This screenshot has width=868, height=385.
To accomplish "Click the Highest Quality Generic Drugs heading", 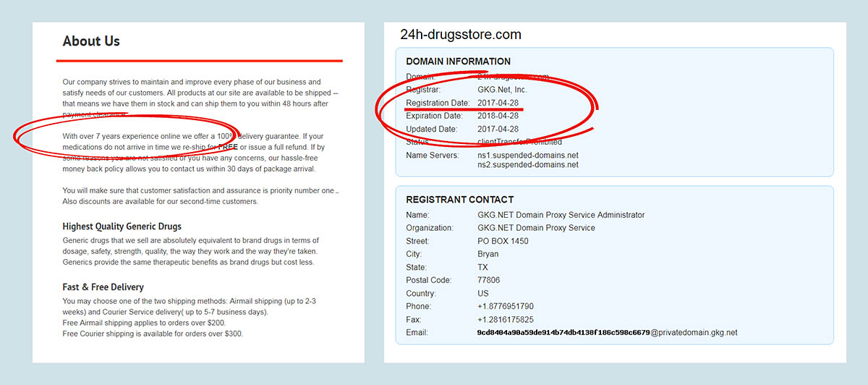I will point(122,227).
